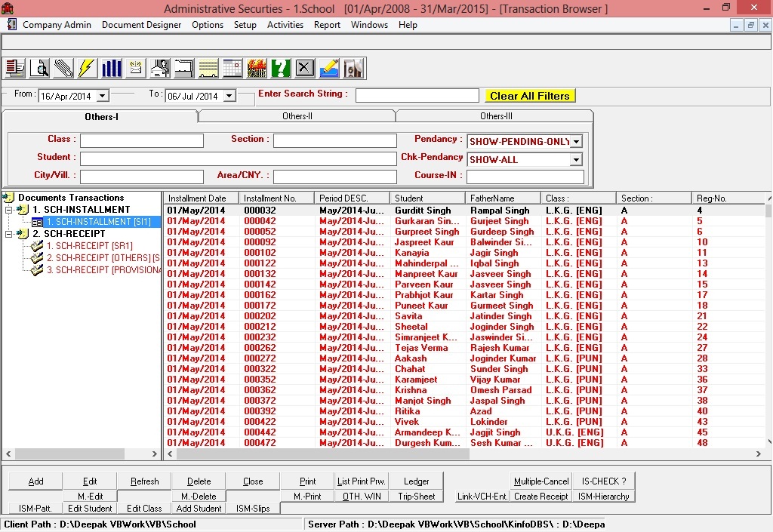Click the Clear All Filters button
Image resolution: width=773 pixels, height=532 pixels.
(530, 96)
